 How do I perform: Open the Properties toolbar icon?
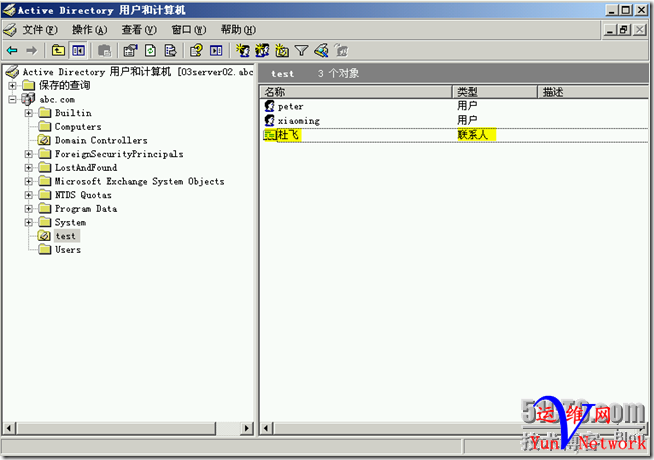(130, 51)
